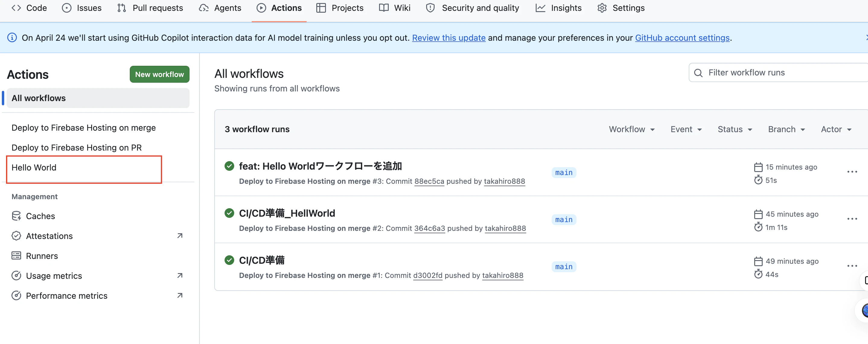Screen dimensions: 868x344
Task: Open the Caches management page
Action: (40, 216)
